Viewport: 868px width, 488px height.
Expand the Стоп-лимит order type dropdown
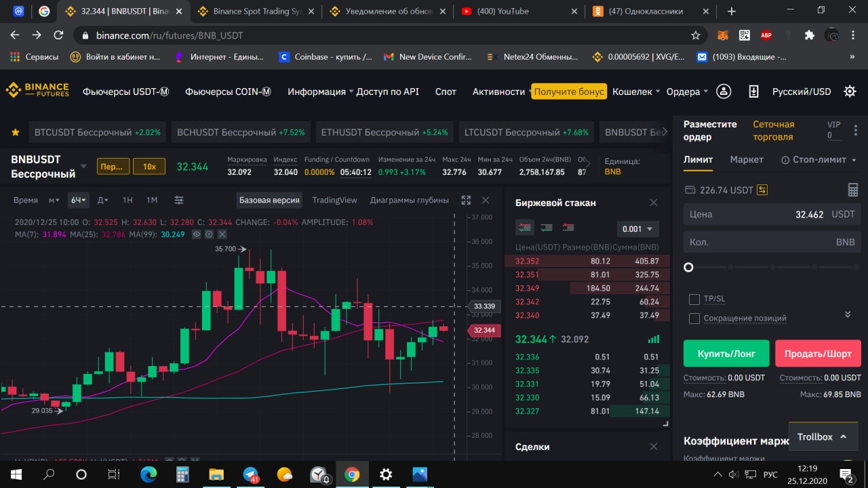tap(854, 161)
